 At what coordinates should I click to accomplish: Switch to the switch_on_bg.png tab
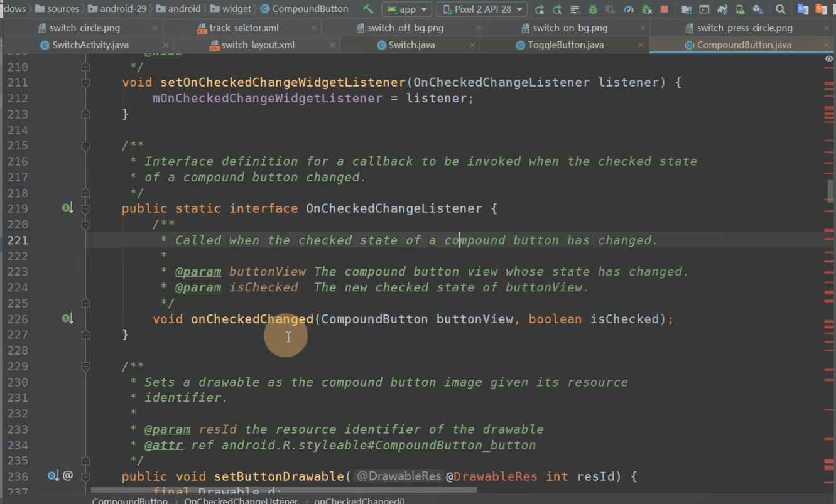(x=569, y=28)
